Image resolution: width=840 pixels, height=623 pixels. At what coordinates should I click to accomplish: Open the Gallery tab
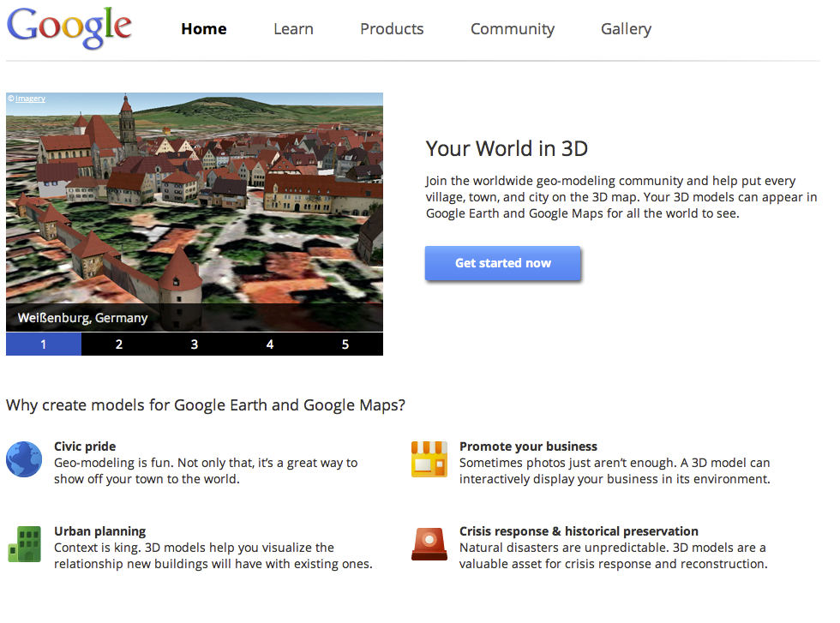pyautogui.click(x=626, y=29)
